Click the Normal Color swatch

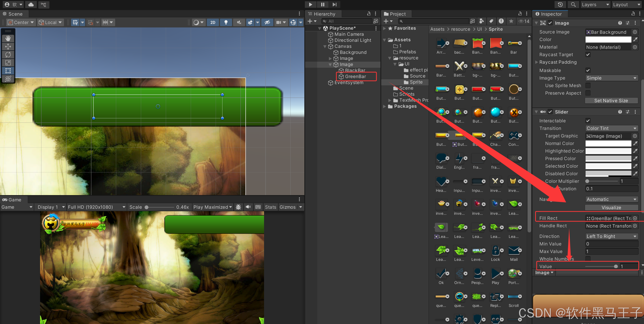608,143
